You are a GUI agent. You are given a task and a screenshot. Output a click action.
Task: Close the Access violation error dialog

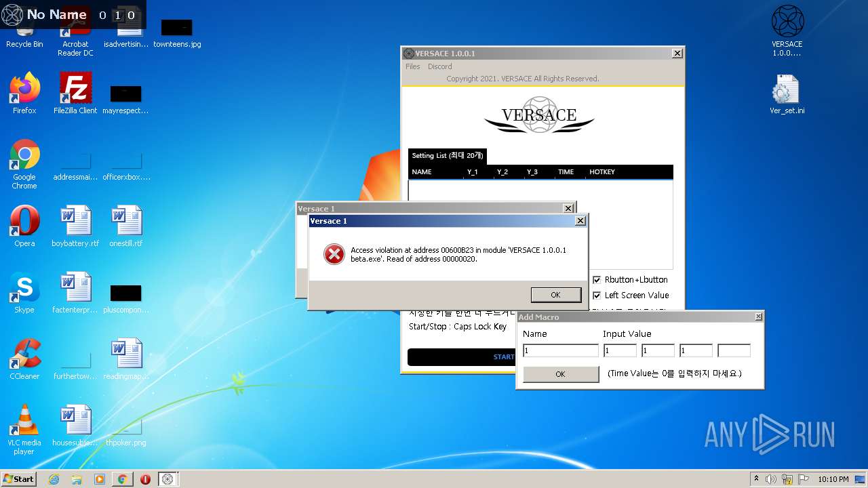pos(580,221)
